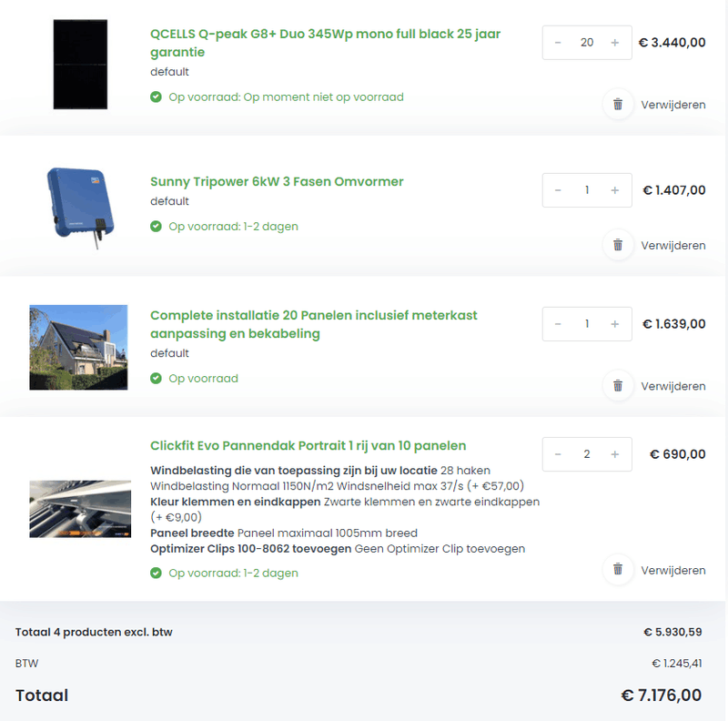This screenshot has height=721, width=728.
Task: Click the green Op voorraad checkmark icon
Action: (156, 379)
